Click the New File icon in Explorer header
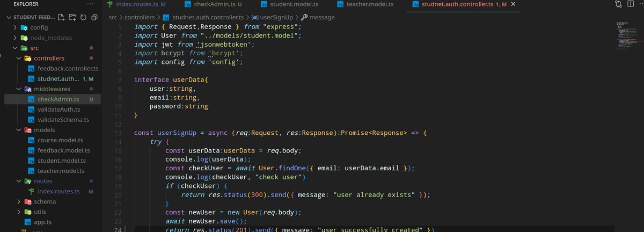This screenshot has height=232, width=644. [61, 17]
